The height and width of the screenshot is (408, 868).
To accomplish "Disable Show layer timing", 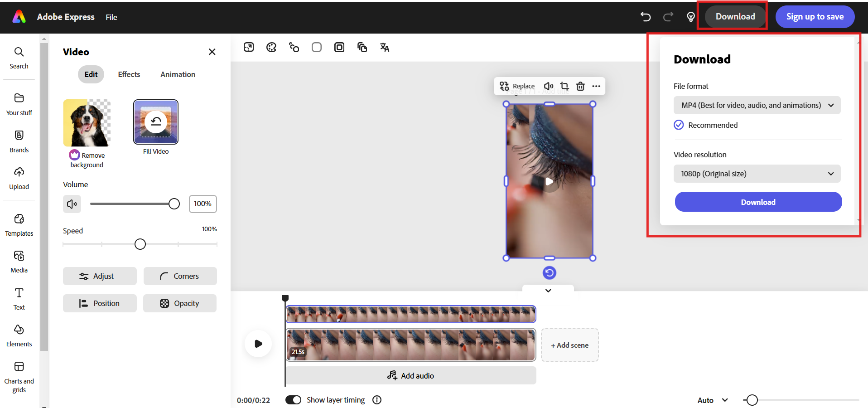I will (293, 400).
